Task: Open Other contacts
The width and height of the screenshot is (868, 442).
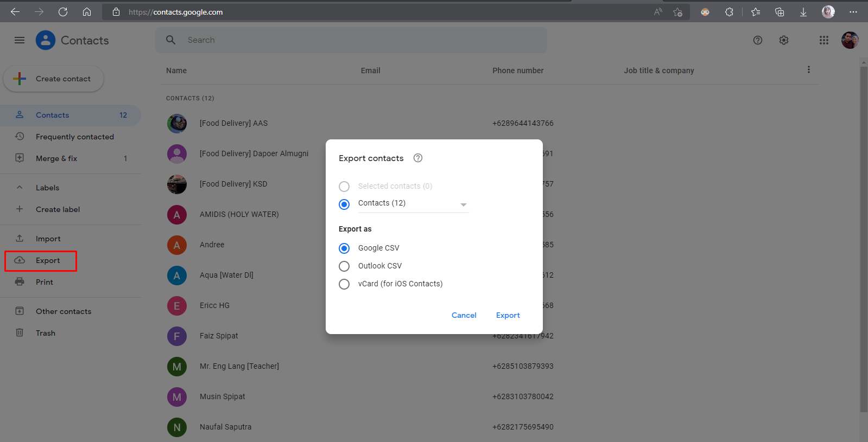Action: point(71,311)
